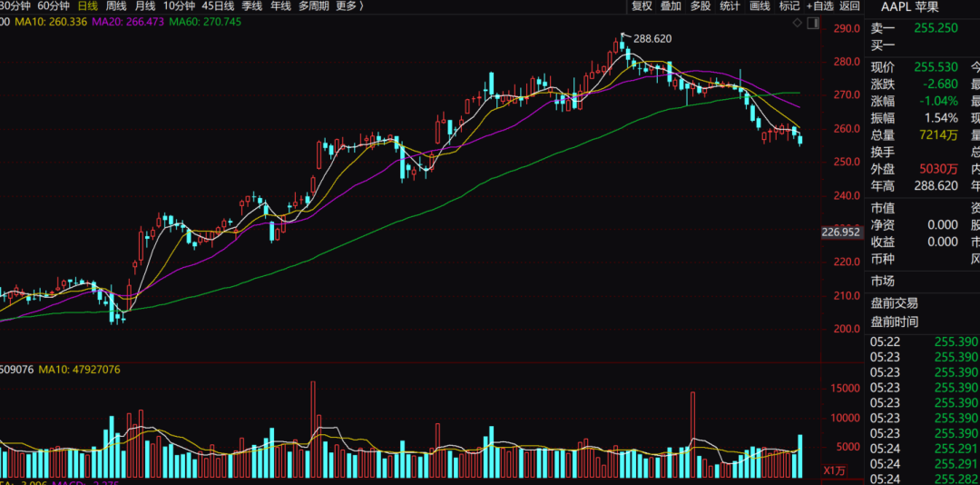
Task: Click the 统计 statistics button
Action: pos(730,6)
